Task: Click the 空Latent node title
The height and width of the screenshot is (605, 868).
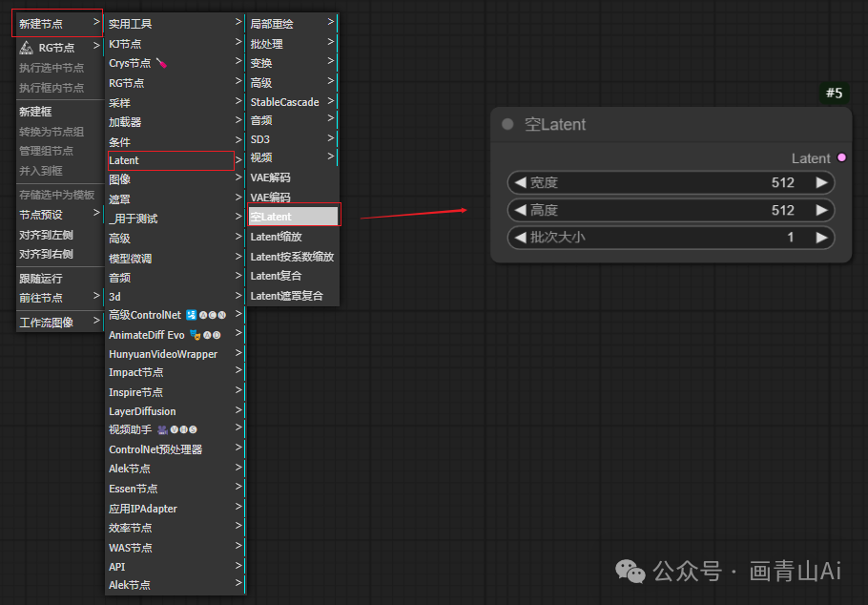Action: coord(555,124)
